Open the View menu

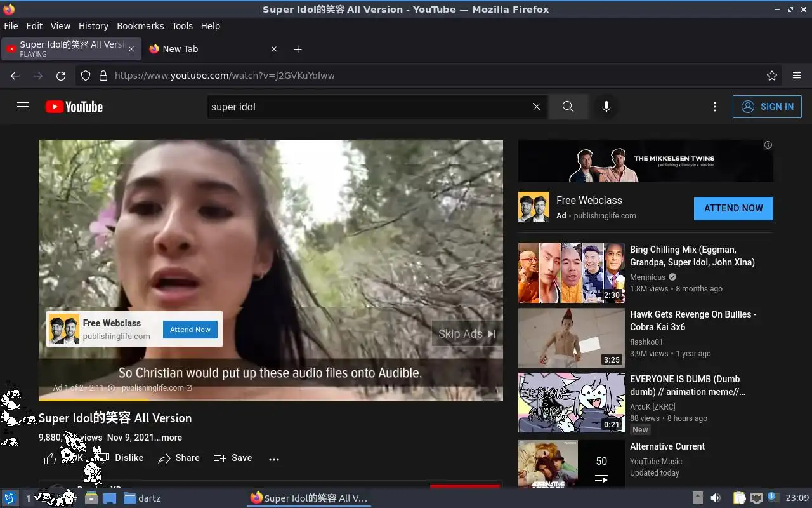pyautogui.click(x=60, y=26)
